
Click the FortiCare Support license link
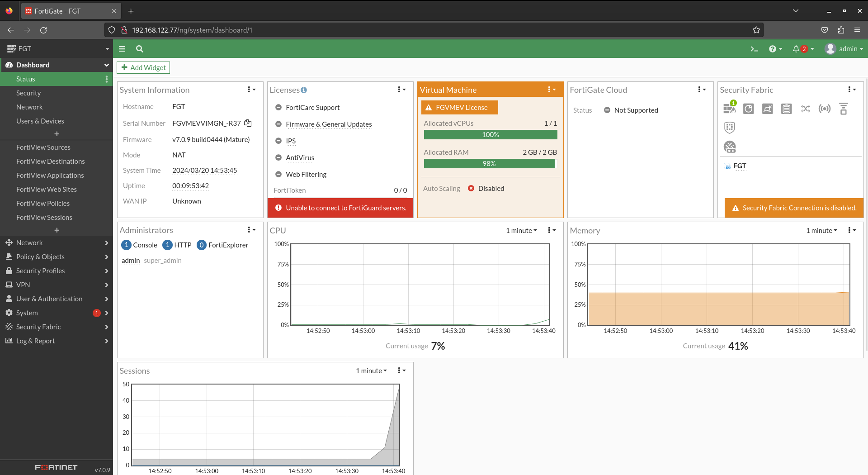point(312,108)
